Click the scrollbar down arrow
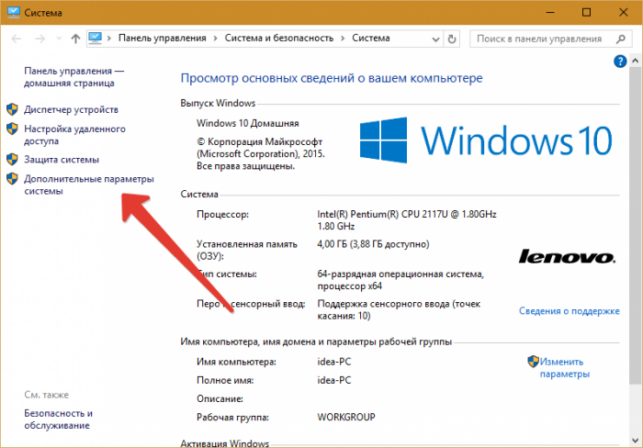 635,441
